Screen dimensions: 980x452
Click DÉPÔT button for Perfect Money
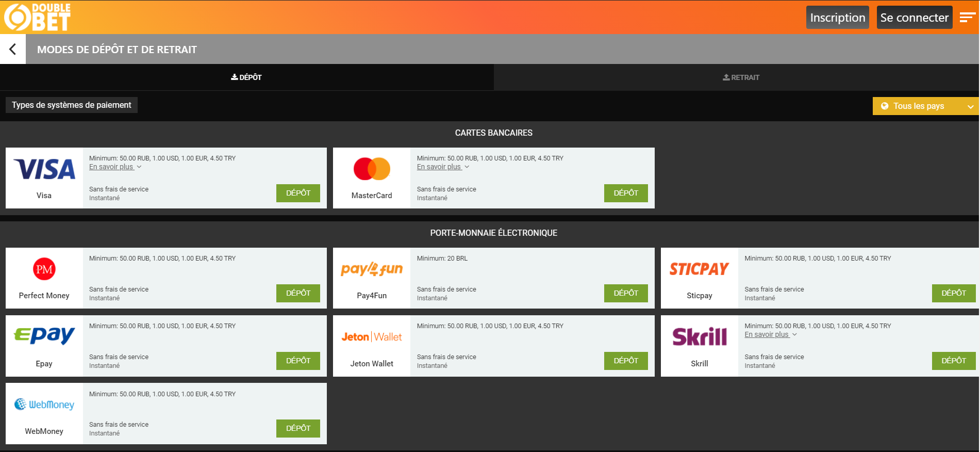(298, 293)
